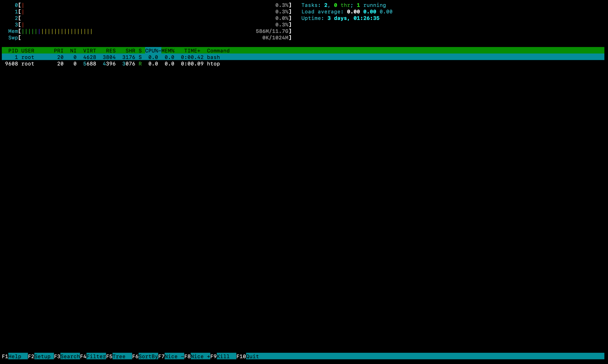Select the bash process row

303,57
